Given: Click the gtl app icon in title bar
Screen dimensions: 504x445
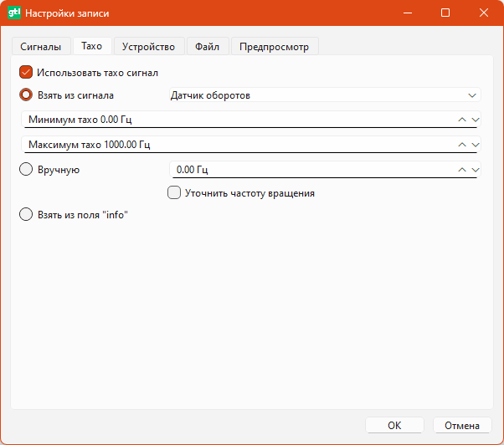Looking at the screenshot, I should pyautogui.click(x=14, y=13).
